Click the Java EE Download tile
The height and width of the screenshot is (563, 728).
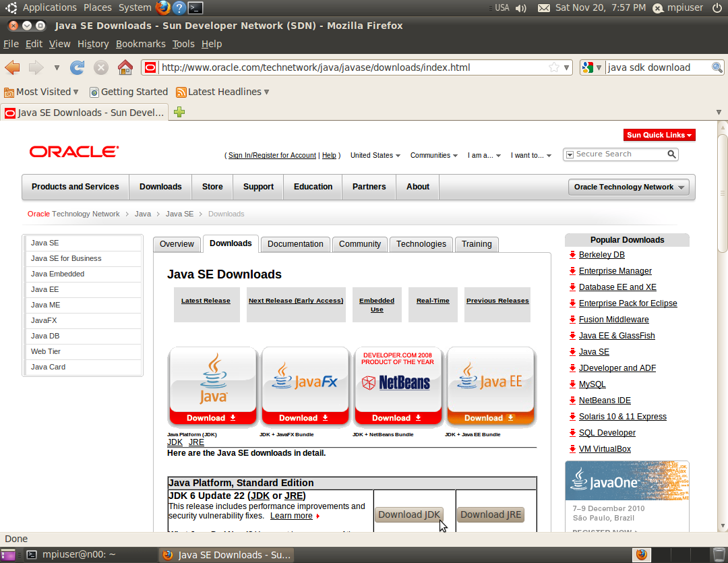tap(490, 386)
